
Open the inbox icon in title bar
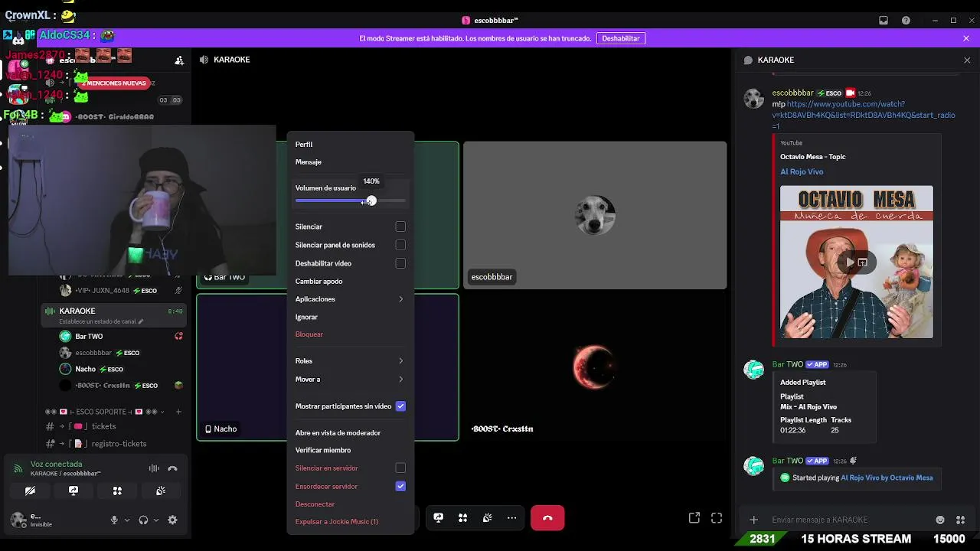tap(884, 21)
